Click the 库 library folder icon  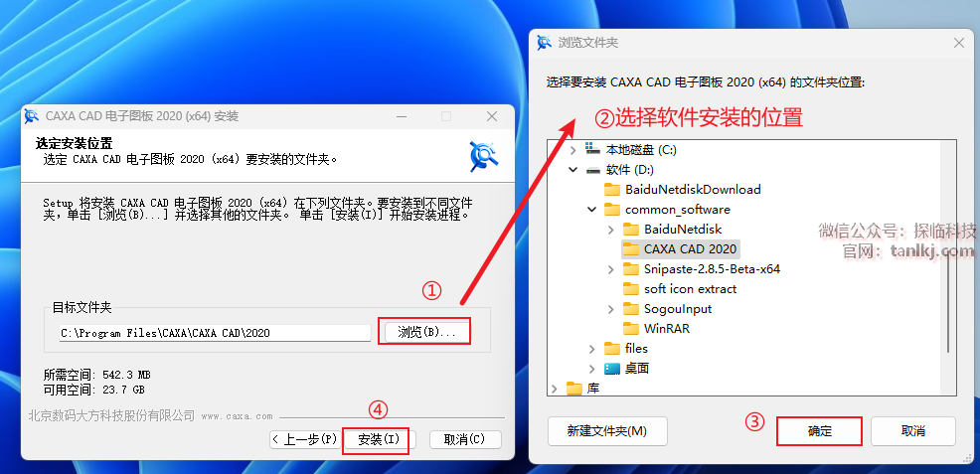(x=573, y=389)
